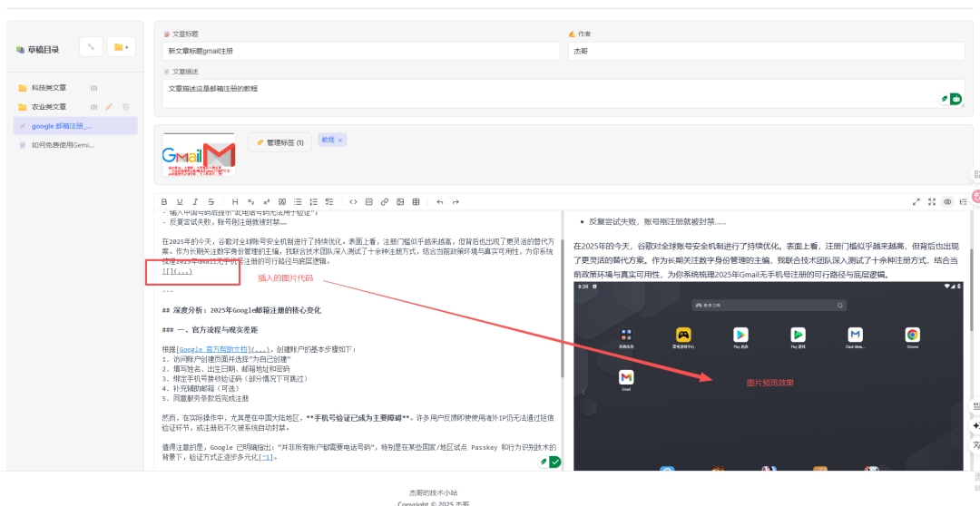Open the Google 官方帮助文档 link in editor
Viewport: 980px width, 506px height.
pos(214,349)
